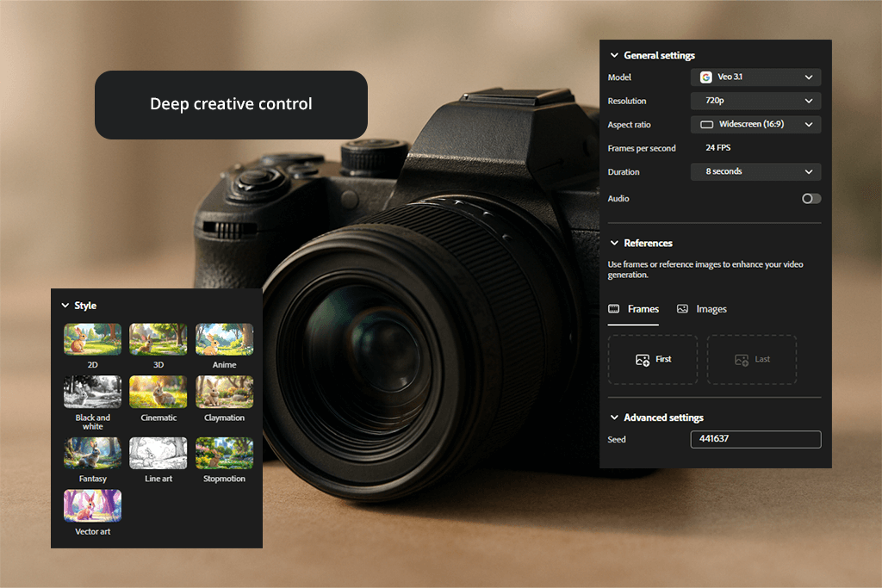This screenshot has width=882, height=588.
Task: Add a Last frame reference
Action: click(751, 359)
